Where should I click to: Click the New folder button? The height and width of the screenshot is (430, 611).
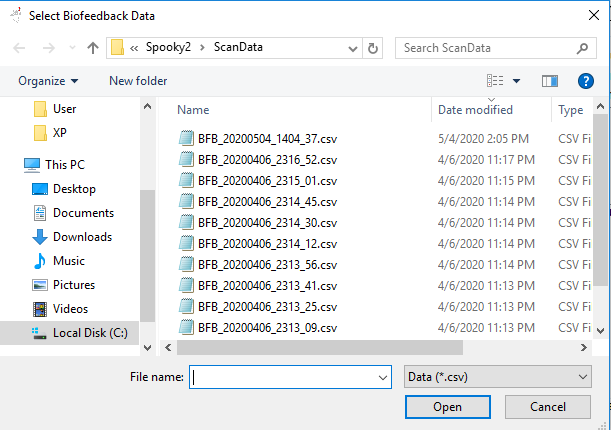pyautogui.click(x=138, y=81)
